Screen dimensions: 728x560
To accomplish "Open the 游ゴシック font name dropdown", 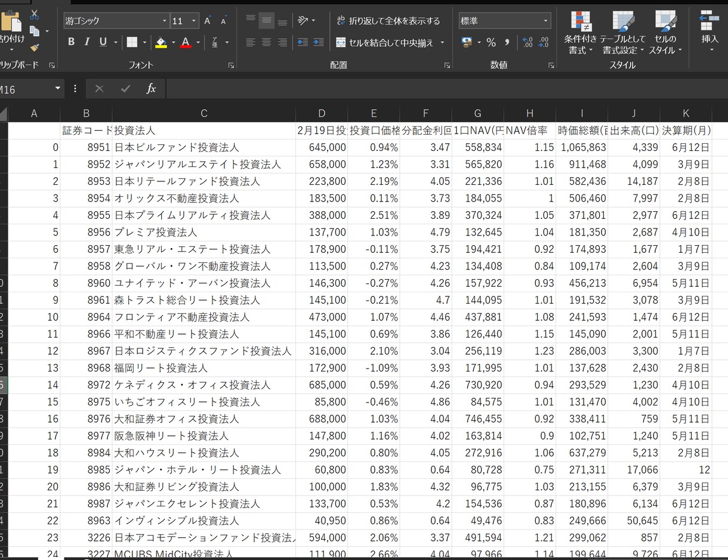I will point(165,21).
